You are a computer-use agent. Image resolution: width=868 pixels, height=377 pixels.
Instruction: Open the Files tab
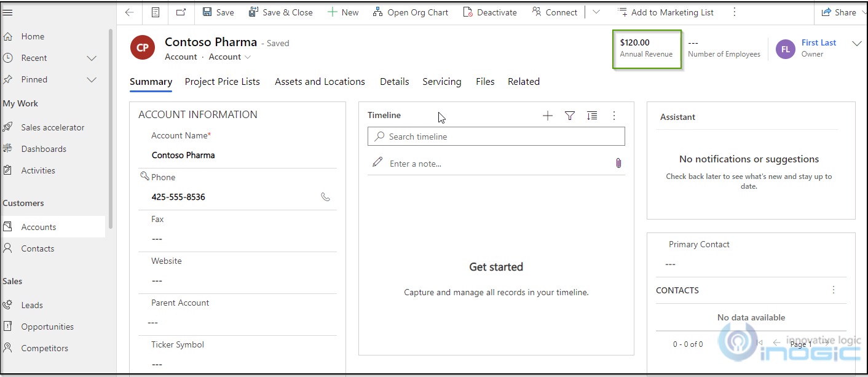tap(485, 82)
